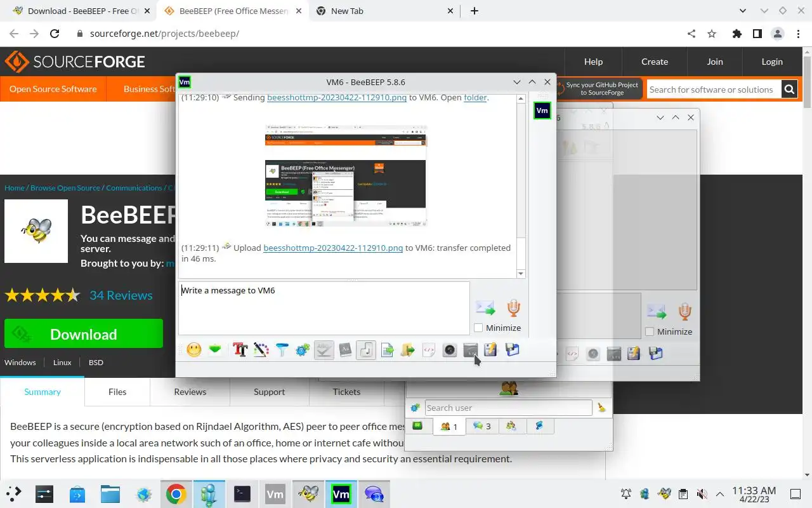Open the beesshottmp png link in Sending line
This screenshot has height=508, width=812.
click(x=337, y=98)
